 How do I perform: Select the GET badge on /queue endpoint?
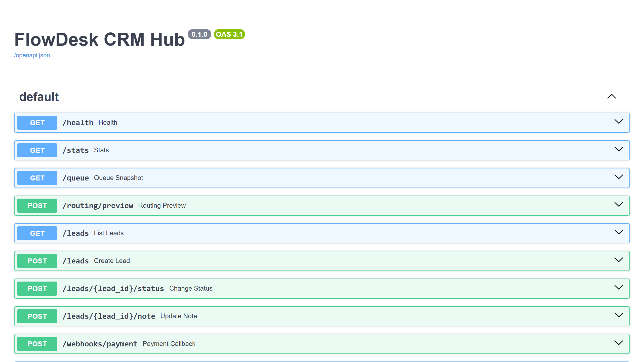(x=37, y=178)
